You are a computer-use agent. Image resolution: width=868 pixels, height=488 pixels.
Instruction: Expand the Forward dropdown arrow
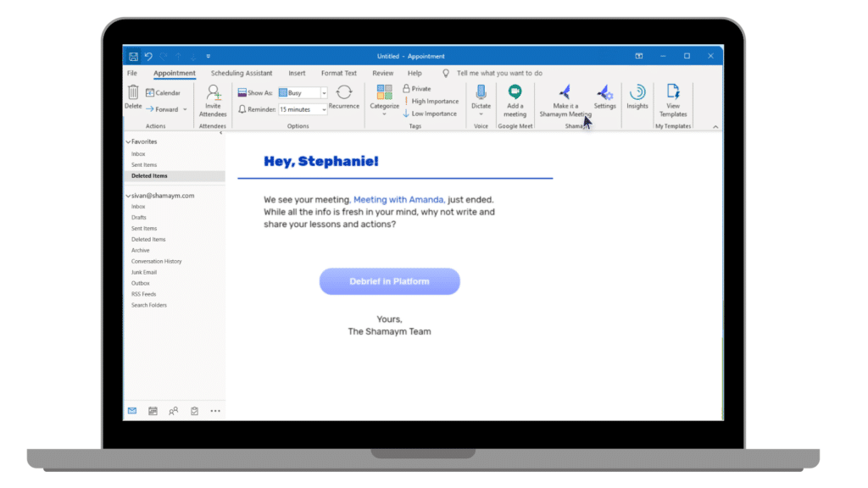[185, 109]
